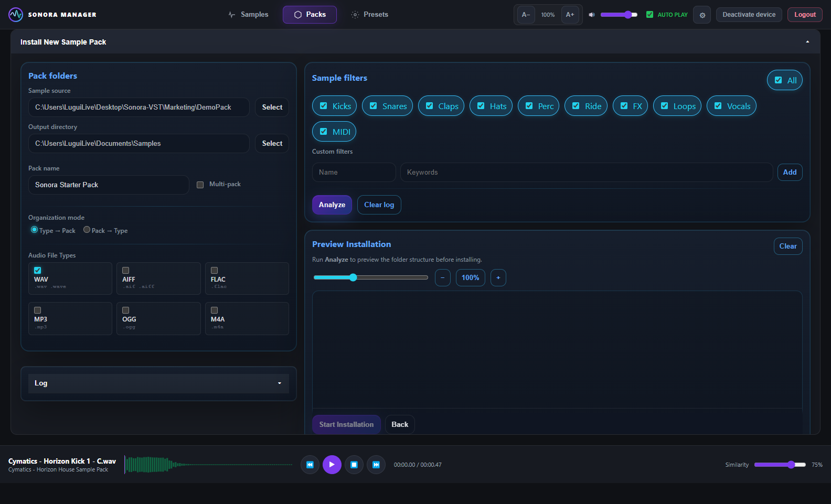Click Select for Sample source
The height and width of the screenshot is (504, 831).
[272, 107]
